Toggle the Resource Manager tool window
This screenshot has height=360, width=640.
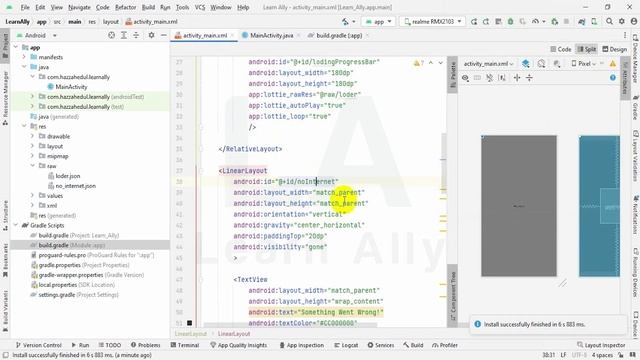pyautogui.click(x=5, y=98)
